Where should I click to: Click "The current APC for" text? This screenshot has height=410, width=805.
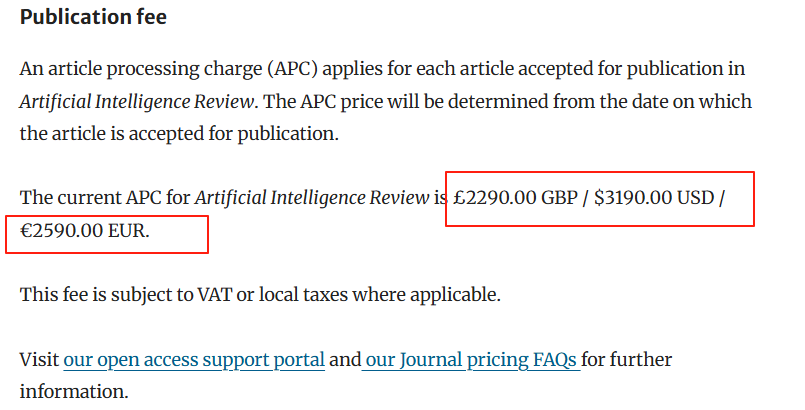105,198
